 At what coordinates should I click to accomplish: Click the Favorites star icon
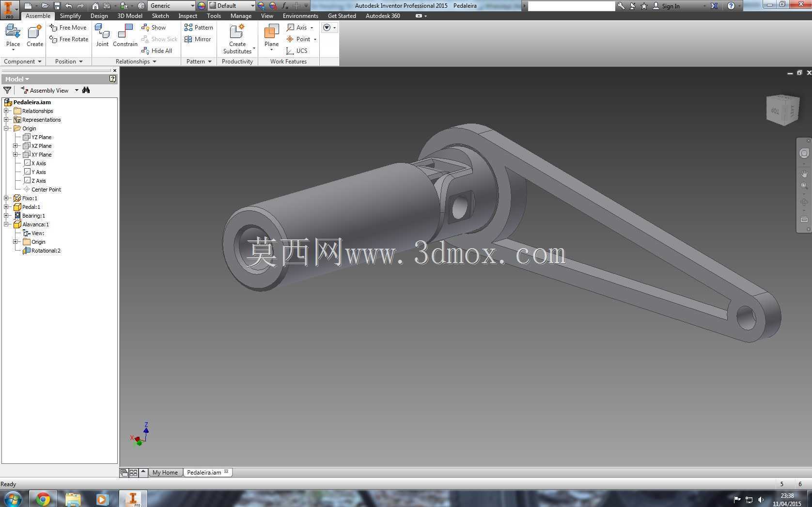point(644,6)
